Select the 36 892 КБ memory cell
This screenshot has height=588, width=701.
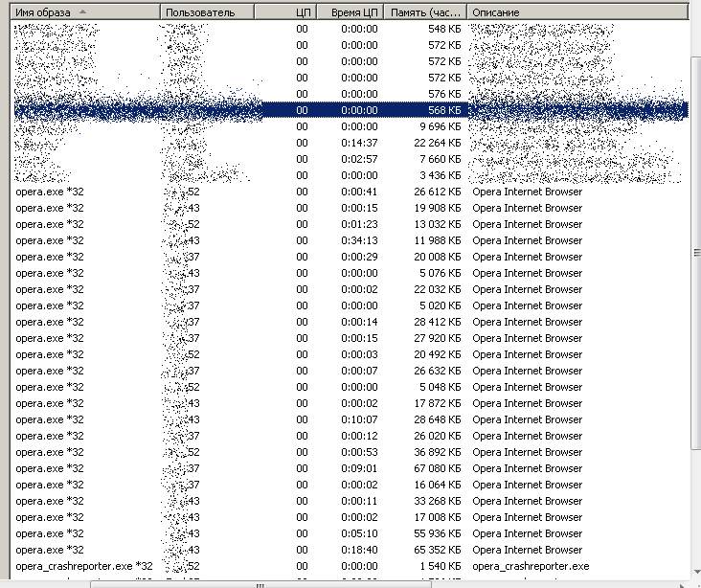tap(438, 452)
